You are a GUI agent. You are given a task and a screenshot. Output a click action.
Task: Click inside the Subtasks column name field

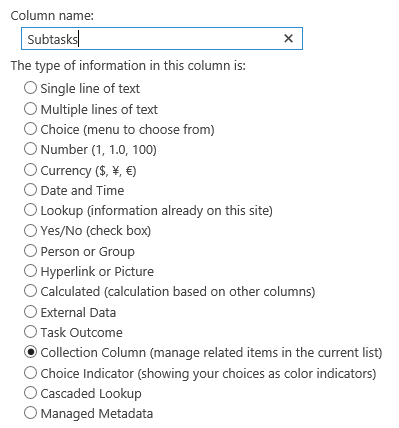coord(162,39)
